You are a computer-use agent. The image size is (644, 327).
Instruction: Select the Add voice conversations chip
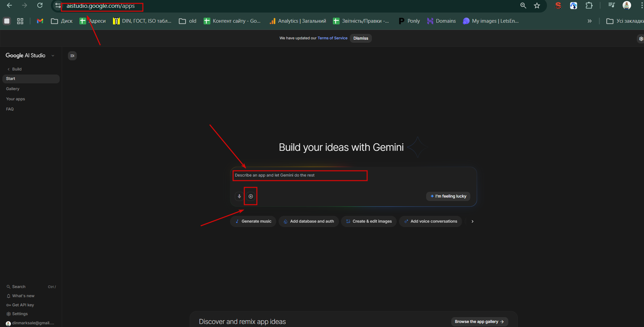point(431,221)
